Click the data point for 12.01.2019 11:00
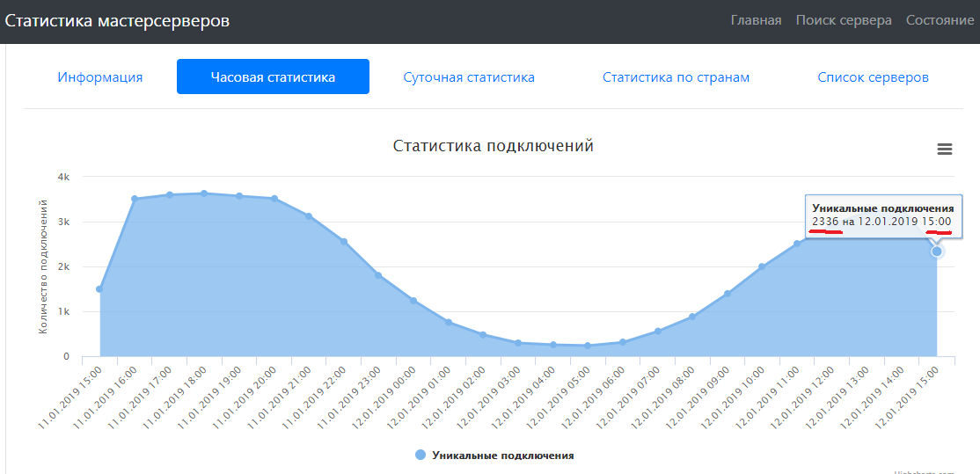Viewport: 980px width, 474px height. tap(797, 244)
